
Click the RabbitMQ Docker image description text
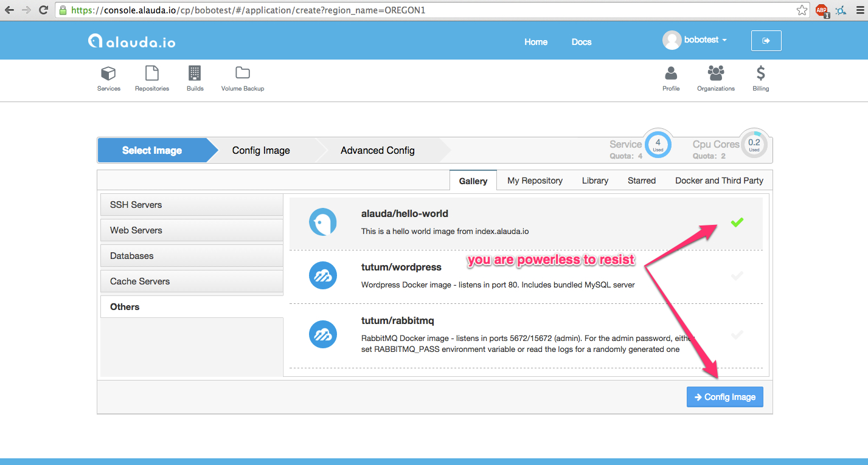pos(527,343)
